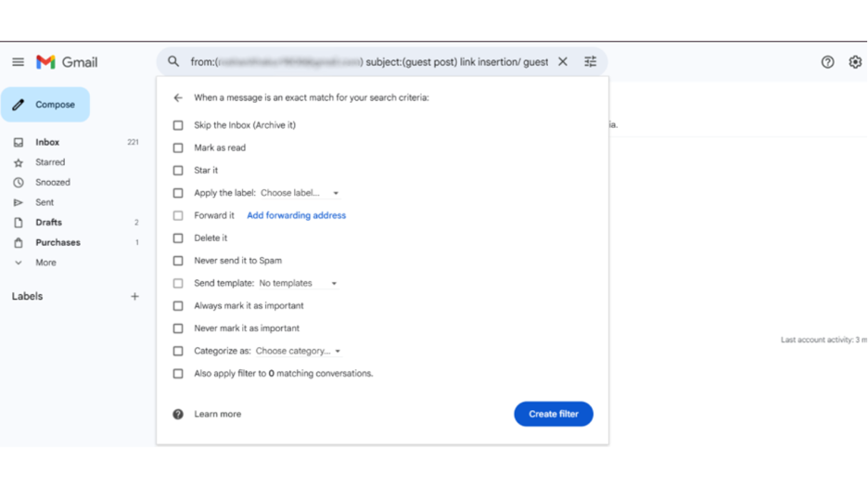The height and width of the screenshot is (488, 868).
Task: Check Skip the Inbox (Archive it)
Action: [x=178, y=125]
